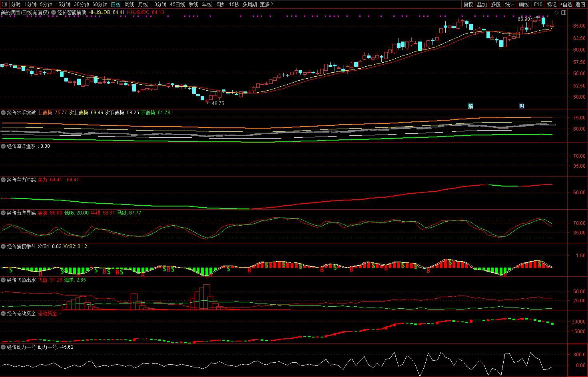Select the 季线 quarterly tab
The height and width of the screenshot is (377, 588).
point(193,4)
